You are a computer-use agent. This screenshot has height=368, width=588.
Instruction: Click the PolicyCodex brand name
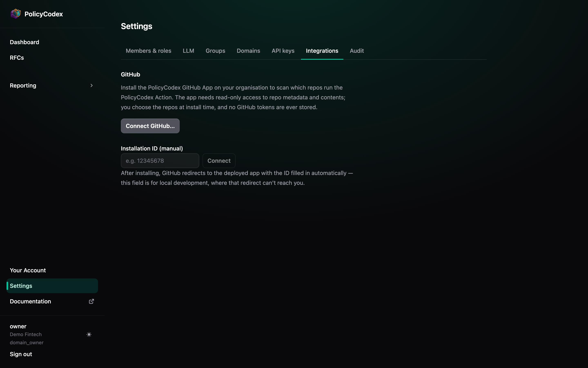pos(43,14)
